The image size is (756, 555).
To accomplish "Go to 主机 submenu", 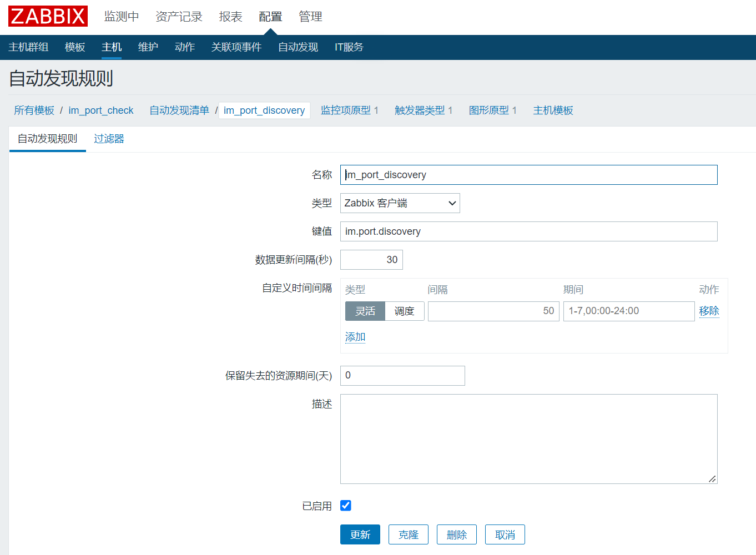I will click(112, 47).
